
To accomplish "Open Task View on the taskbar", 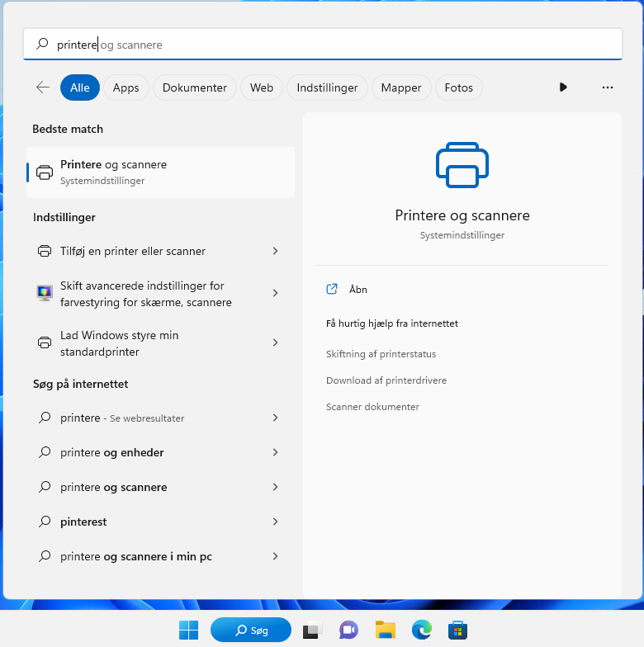I will [312, 630].
